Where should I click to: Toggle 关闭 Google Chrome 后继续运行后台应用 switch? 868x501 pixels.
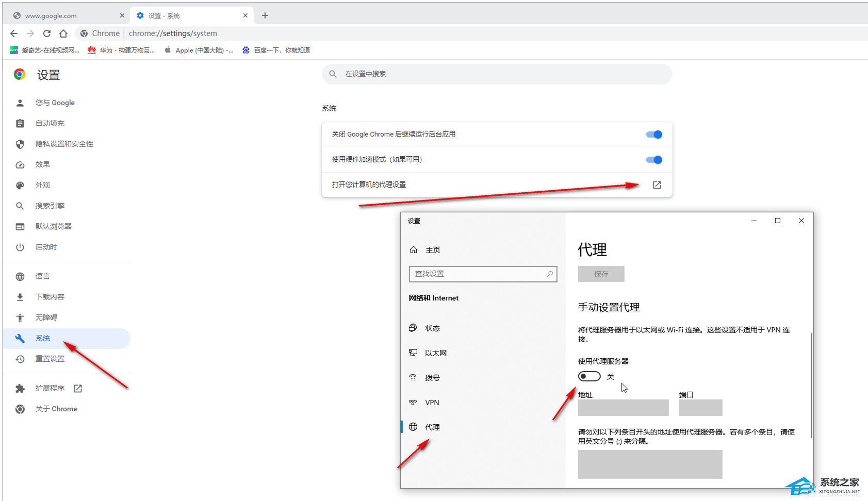click(653, 135)
